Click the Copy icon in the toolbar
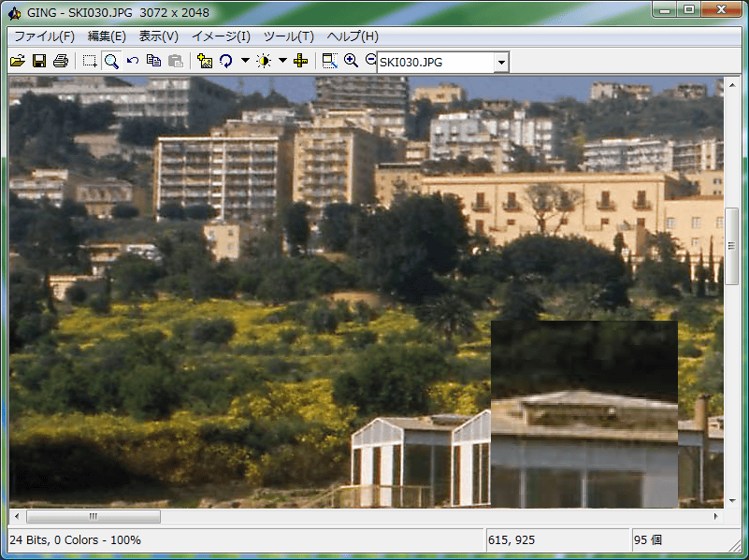 pyautogui.click(x=154, y=62)
